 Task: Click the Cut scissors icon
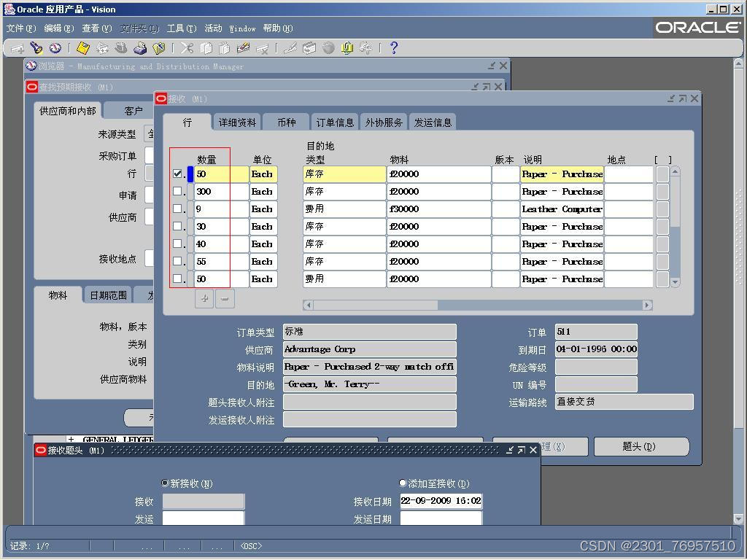(x=187, y=48)
